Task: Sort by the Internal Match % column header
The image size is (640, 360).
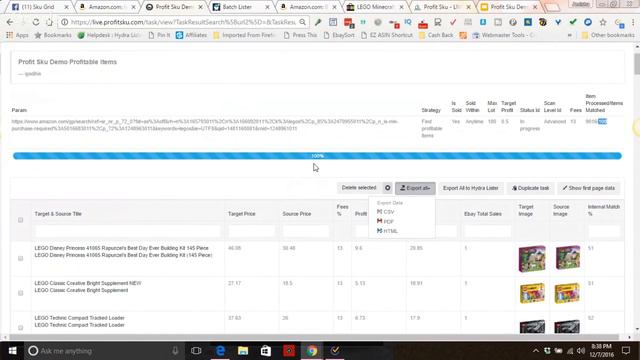Action: (x=603, y=210)
